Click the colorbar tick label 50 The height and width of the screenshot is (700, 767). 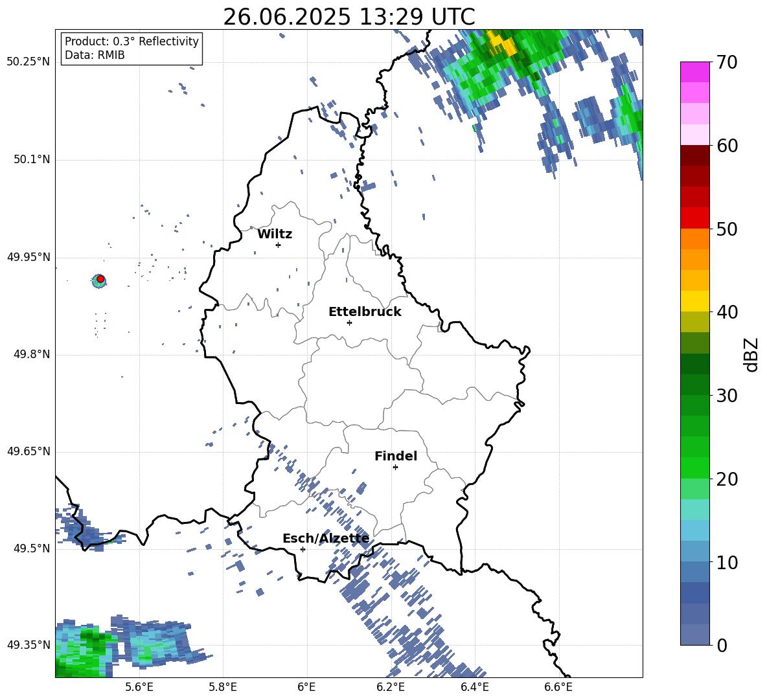point(727,229)
